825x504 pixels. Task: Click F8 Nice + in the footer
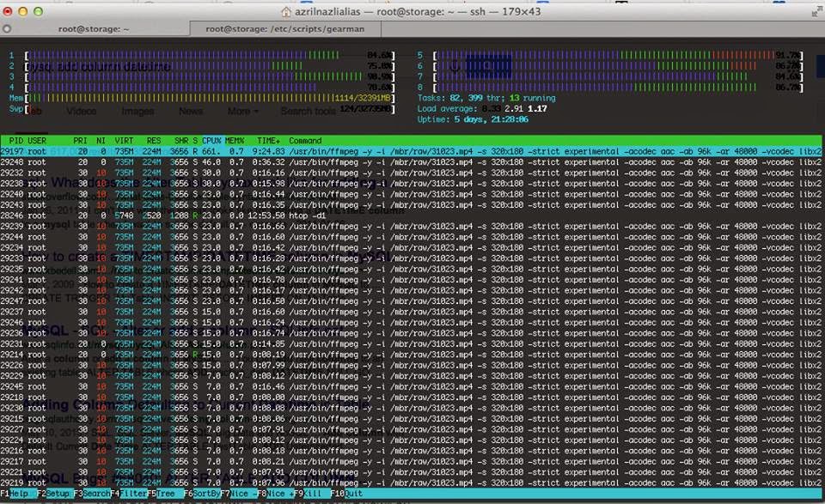(275, 494)
